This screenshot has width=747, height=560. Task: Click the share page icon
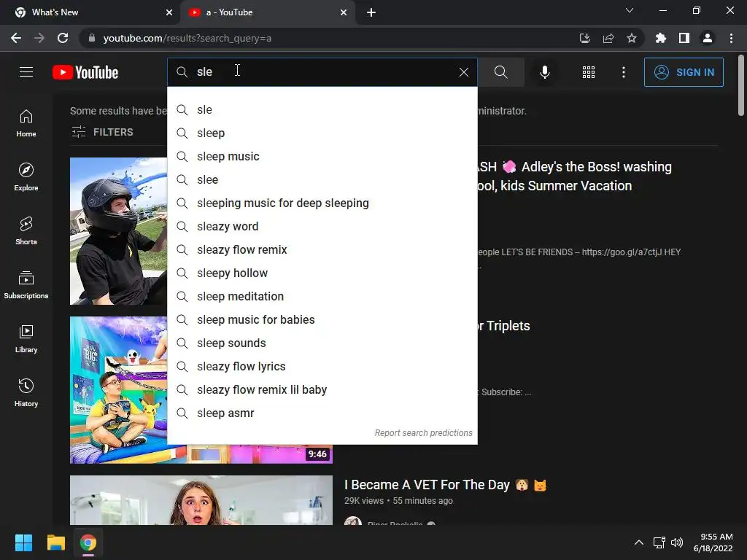pos(608,38)
